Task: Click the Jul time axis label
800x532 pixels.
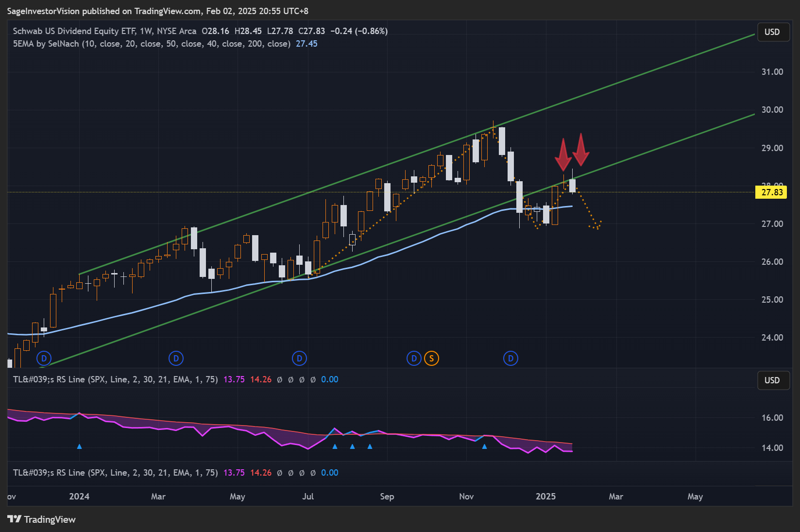Action: pyautogui.click(x=308, y=497)
